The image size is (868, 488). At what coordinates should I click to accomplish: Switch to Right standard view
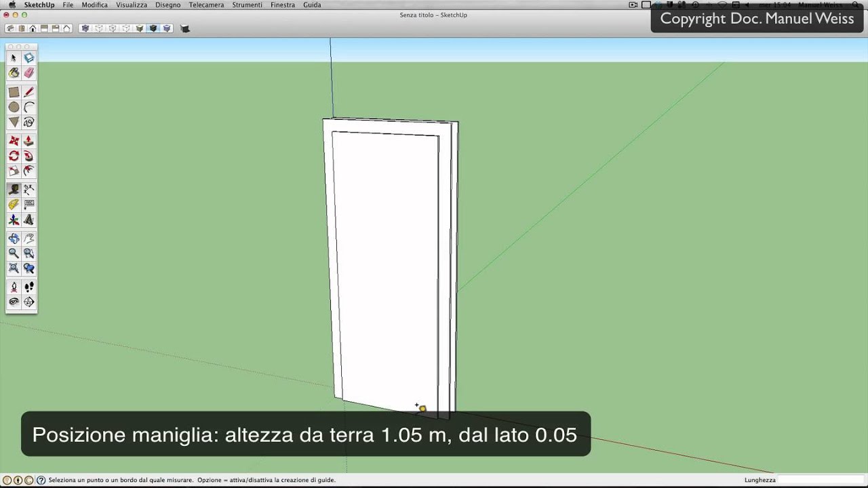point(44,28)
